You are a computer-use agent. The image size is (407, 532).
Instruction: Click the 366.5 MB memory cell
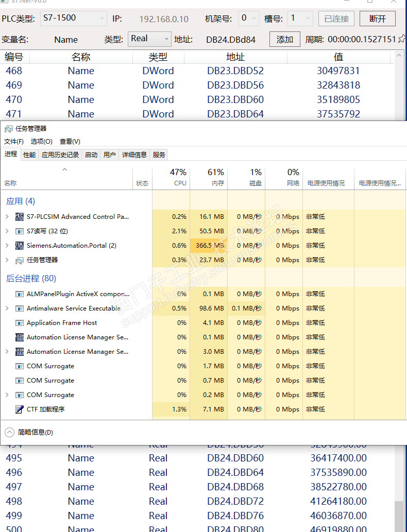pyautogui.click(x=209, y=245)
